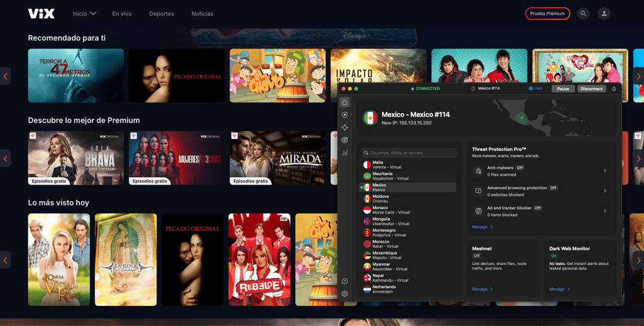This screenshot has width=644, height=326.
Task: Open La Rosa de Guadalupe poster
Action: click(126, 259)
